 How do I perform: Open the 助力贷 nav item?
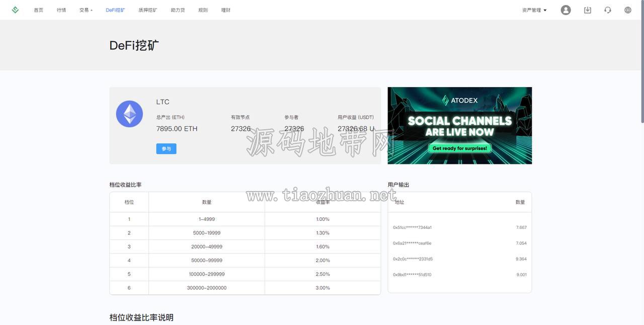pyautogui.click(x=178, y=10)
